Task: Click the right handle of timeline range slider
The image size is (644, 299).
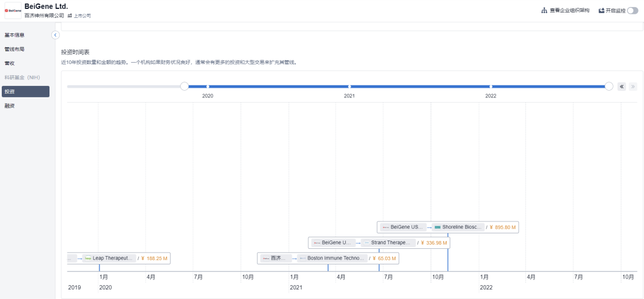Action: click(x=609, y=87)
